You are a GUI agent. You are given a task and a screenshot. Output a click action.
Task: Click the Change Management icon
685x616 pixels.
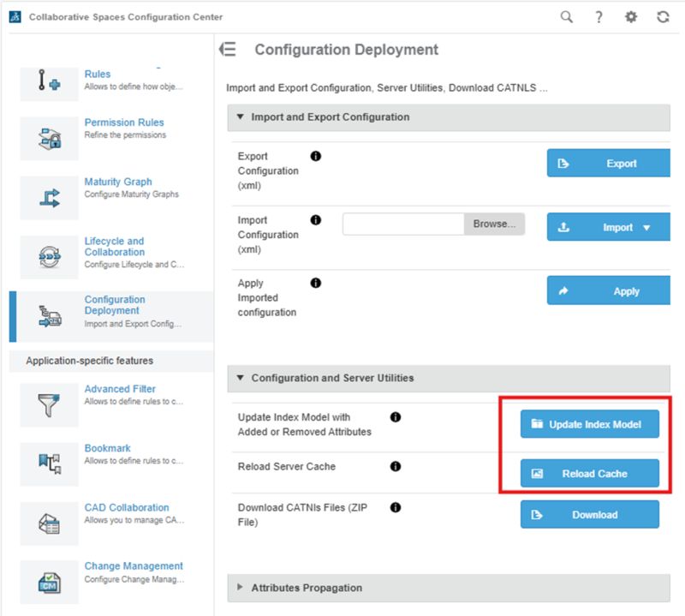pos(48,581)
